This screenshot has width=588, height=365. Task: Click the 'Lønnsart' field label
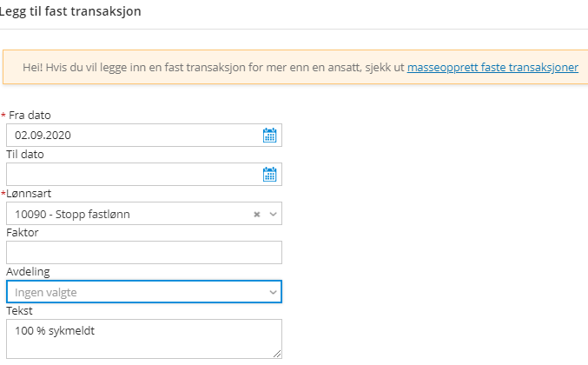point(31,193)
